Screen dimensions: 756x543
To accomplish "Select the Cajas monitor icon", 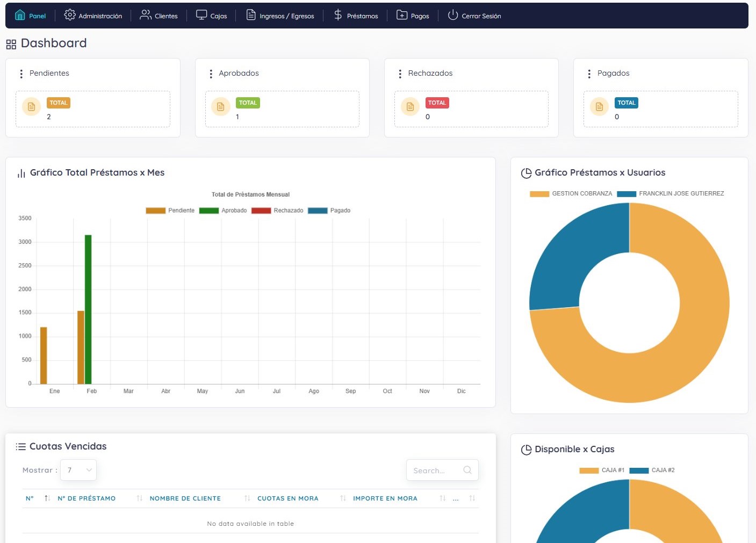I will click(x=201, y=15).
